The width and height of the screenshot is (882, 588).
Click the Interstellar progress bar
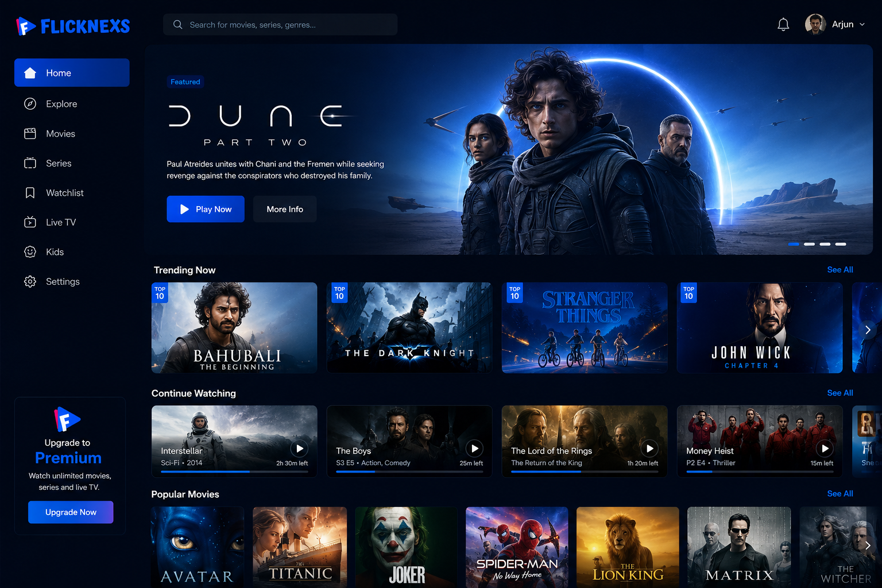click(x=234, y=471)
